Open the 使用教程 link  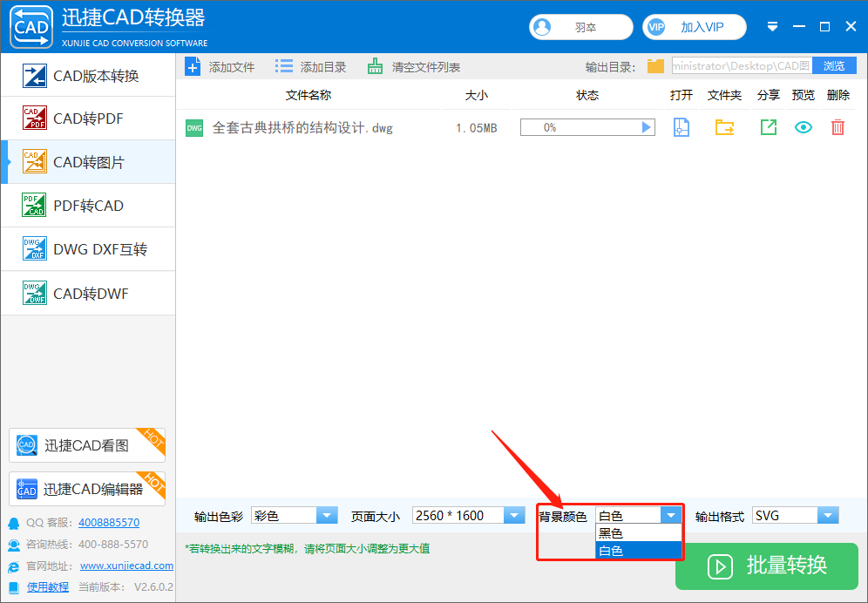coord(48,587)
